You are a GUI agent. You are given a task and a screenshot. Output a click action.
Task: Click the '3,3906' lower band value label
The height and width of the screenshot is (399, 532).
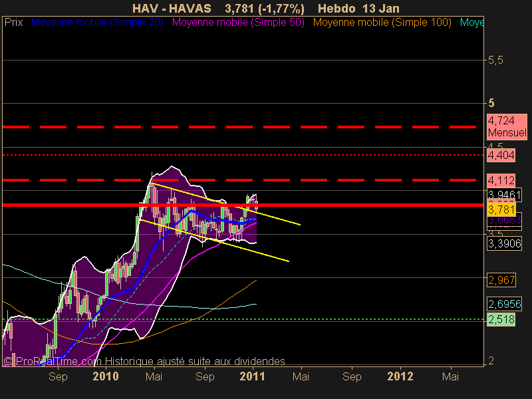tap(504, 243)
